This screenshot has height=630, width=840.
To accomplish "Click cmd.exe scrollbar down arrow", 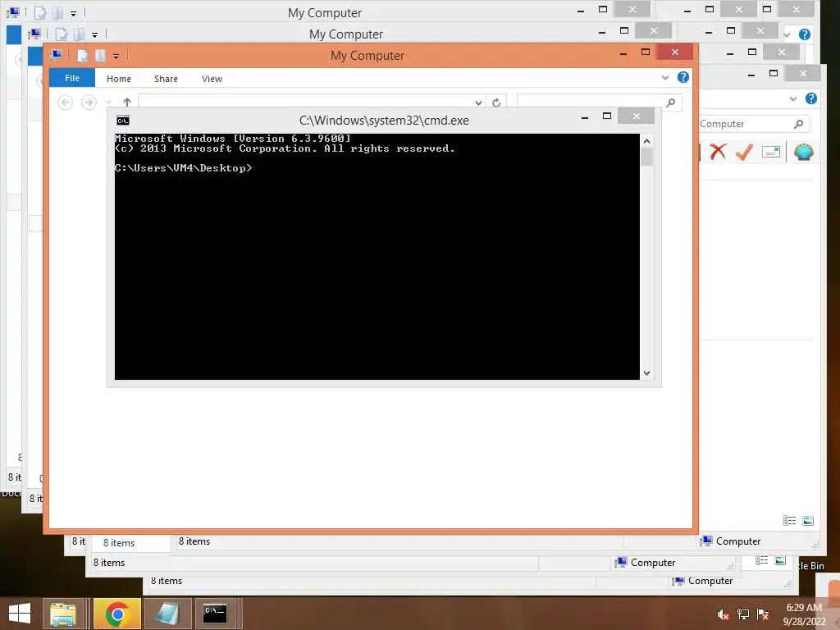I will tap(646, 373).
